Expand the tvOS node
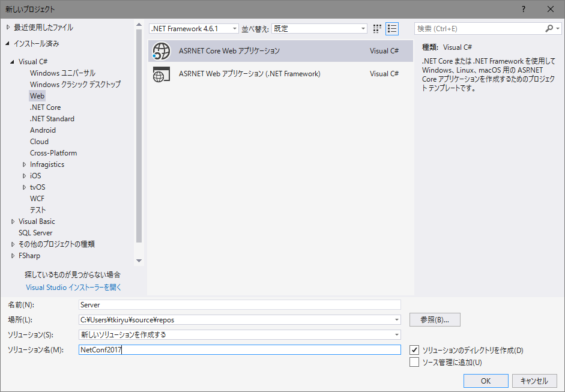565x392 pixels. [24, 187]
